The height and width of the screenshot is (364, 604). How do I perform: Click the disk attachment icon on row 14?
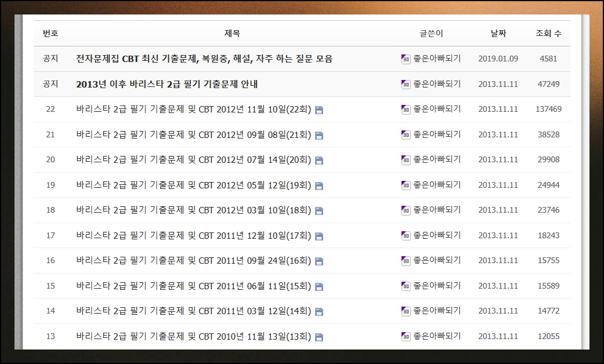click(319, 312)
